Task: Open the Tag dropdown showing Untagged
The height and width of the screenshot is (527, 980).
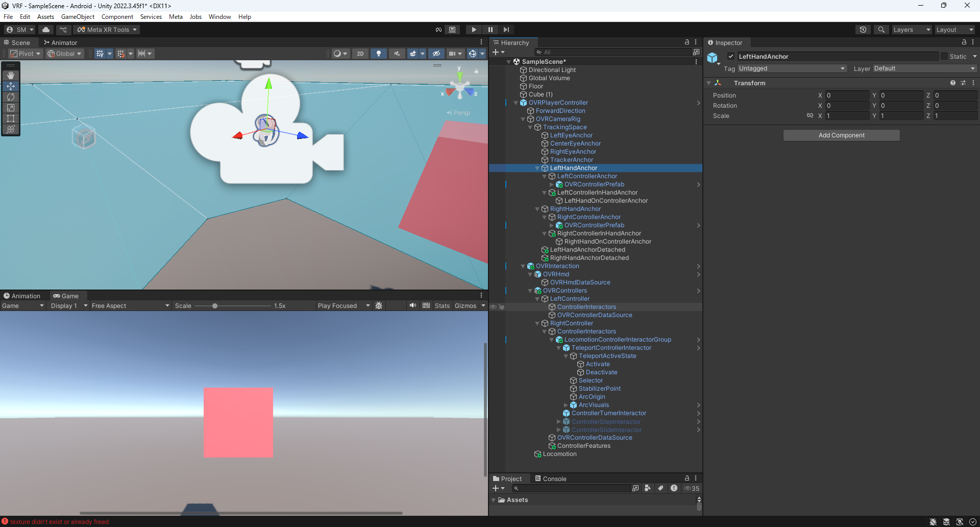Action: [x=792, y=68]
